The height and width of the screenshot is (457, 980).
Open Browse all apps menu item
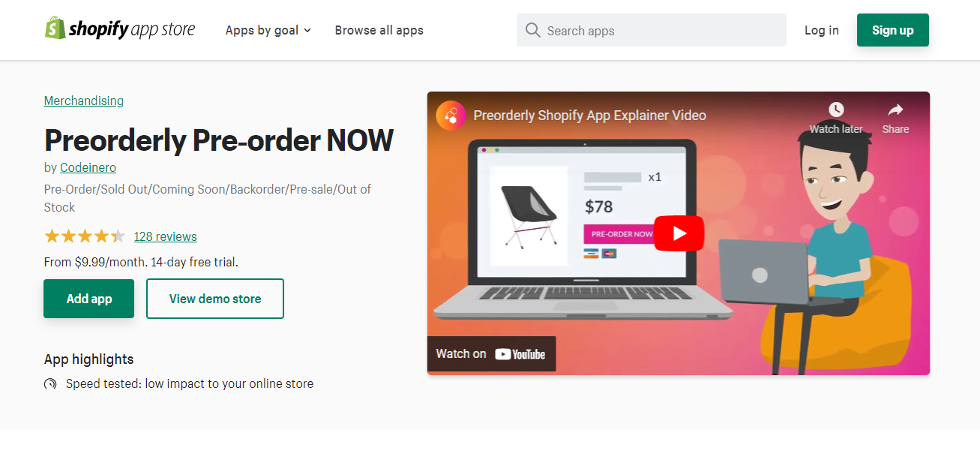pos(379,30)
